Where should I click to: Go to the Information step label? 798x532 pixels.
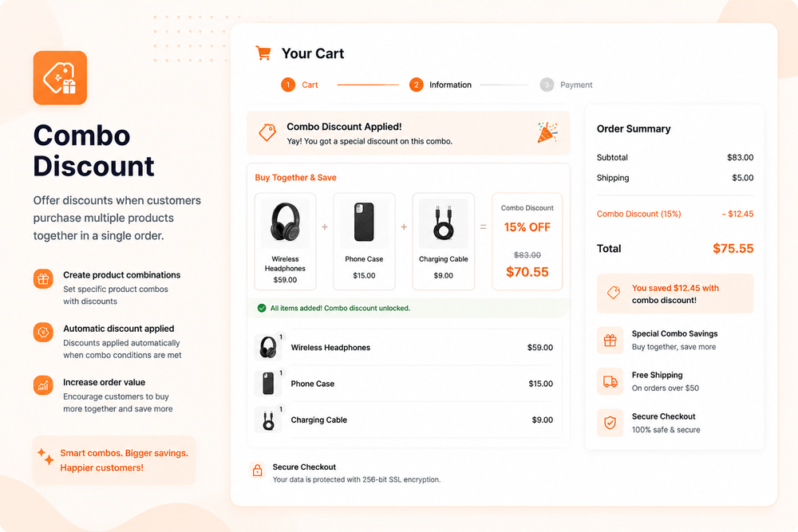pos(450,85)
